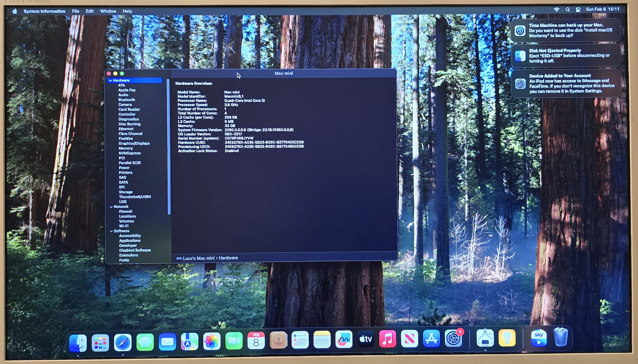Open the Edit menu

click(90, 11)
